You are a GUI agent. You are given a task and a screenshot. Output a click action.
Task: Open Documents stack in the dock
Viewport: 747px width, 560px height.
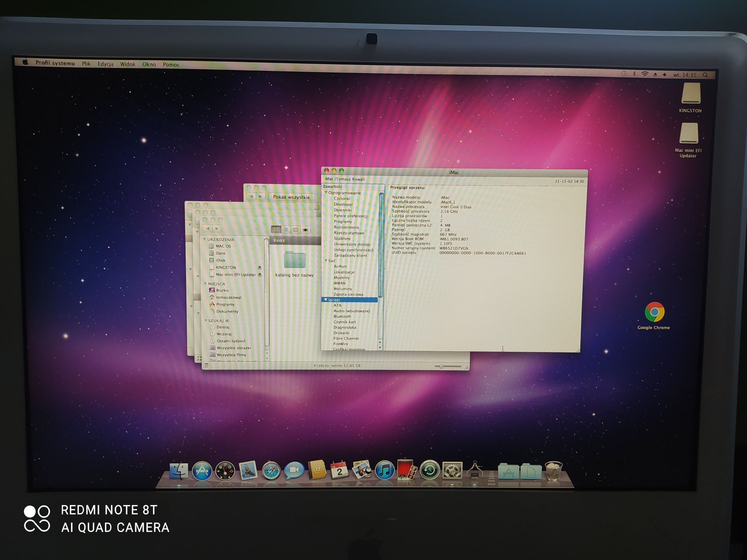531,471
